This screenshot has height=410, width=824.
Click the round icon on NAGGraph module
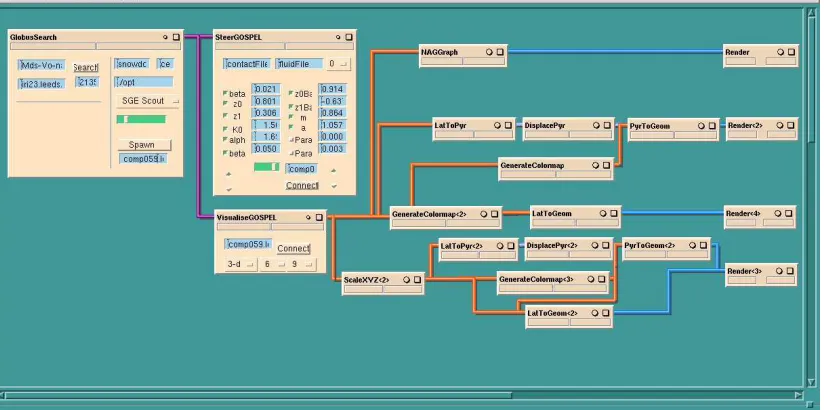tap(489, 52)
